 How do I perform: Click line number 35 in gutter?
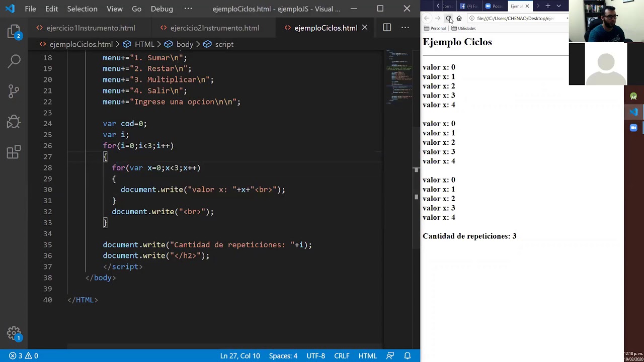tap(47, 245)
